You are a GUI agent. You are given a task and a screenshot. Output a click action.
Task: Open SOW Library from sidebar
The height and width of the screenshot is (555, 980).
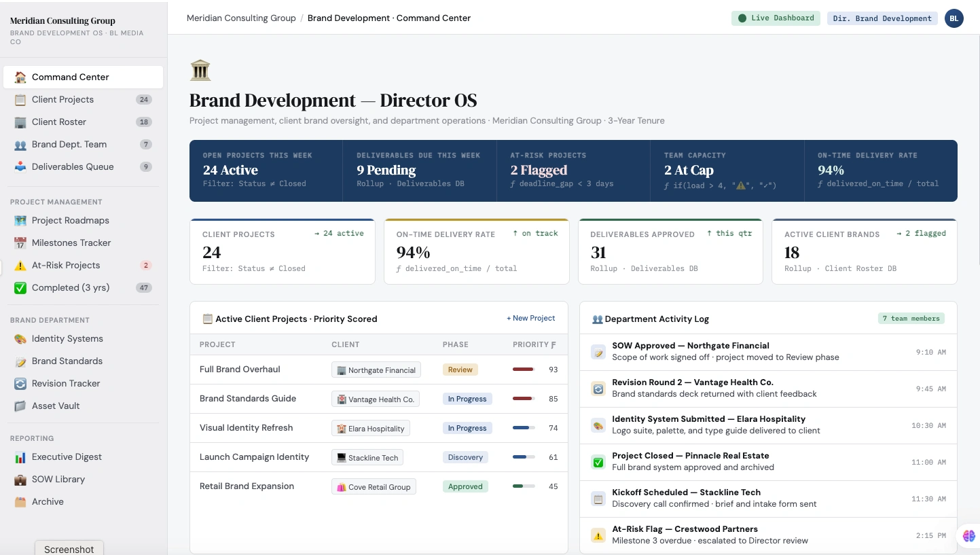click(x=83, y=480)
